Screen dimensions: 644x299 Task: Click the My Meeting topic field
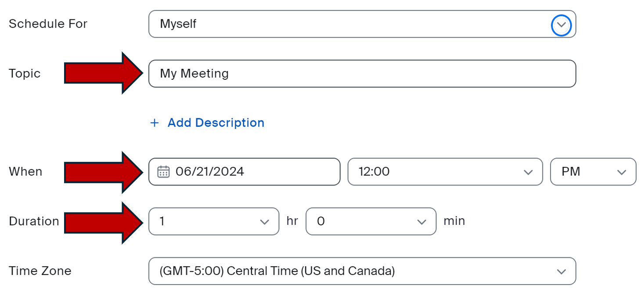pyautogui.click(x=362, y=74)
